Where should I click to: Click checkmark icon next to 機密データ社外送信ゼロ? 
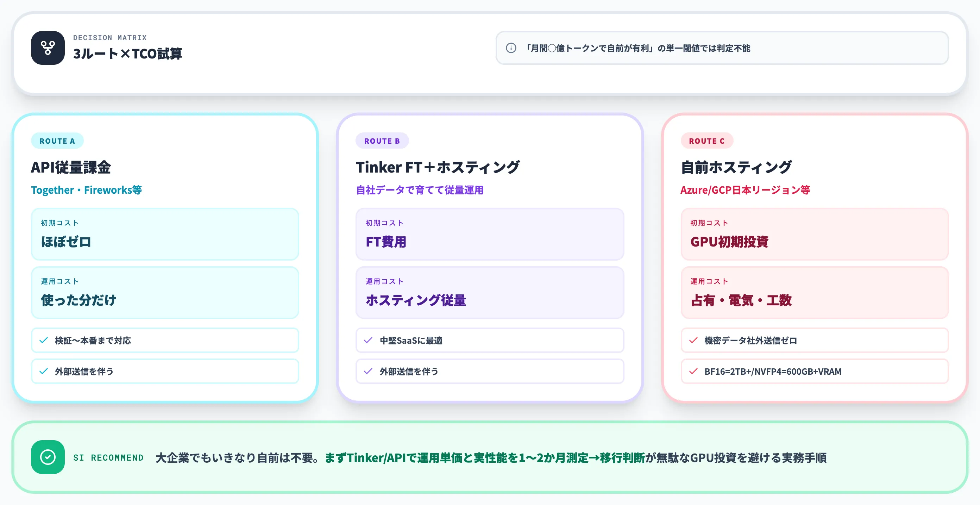[693, 340]
